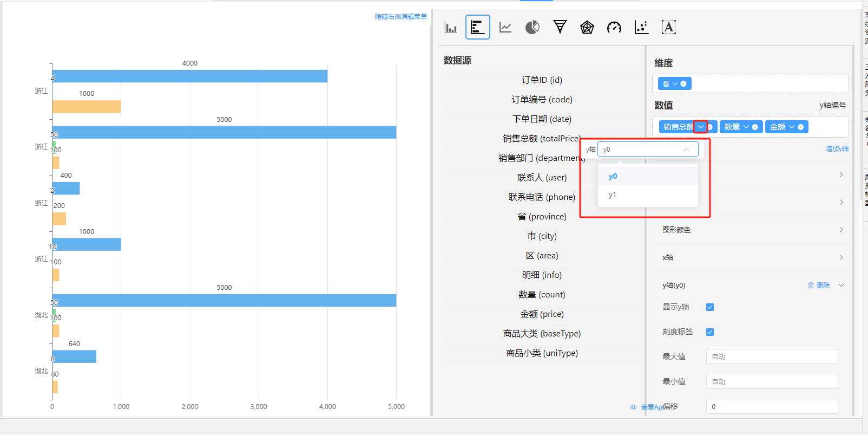Select the horizontal bar chart icon
Image resolution: width=868 pixels, height=435 pixels.
(477, 27)
